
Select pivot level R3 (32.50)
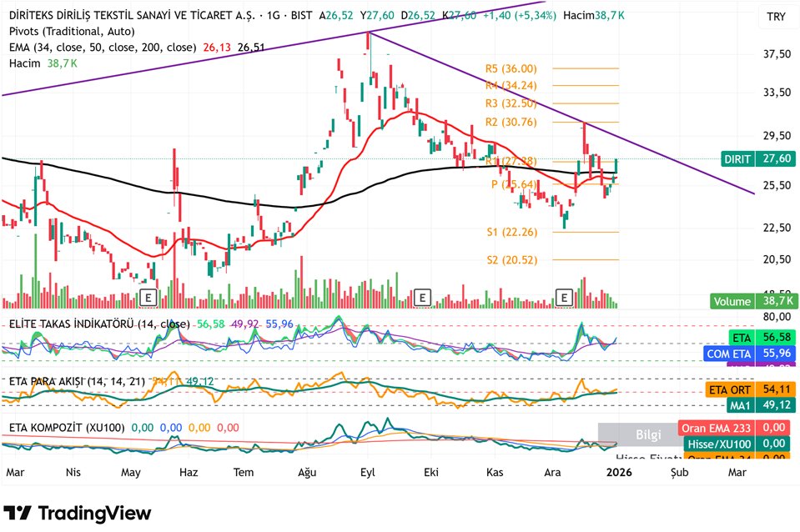(511, 103)
